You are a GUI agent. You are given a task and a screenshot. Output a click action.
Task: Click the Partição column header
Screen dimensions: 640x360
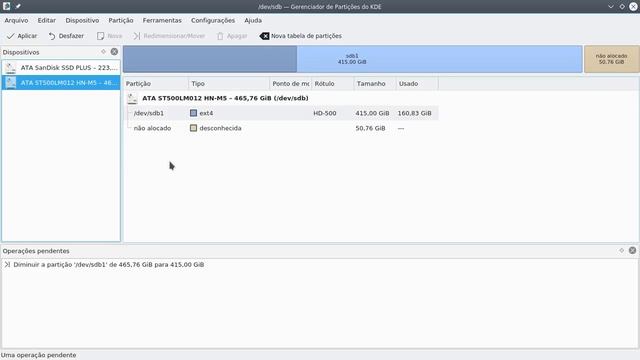click(x=156, y=84)
